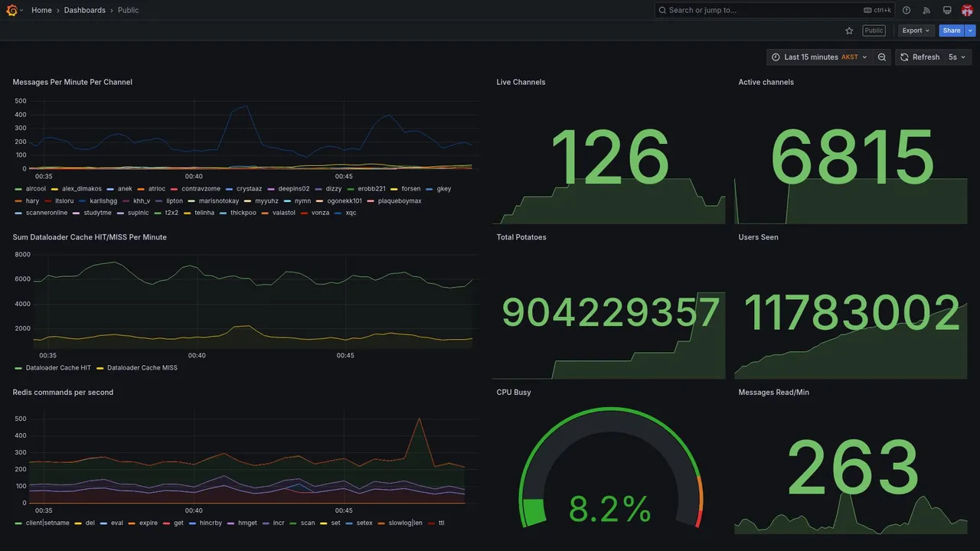Open the Grafana logo menu
This screenshot has width=980, height=551.
(x=11, y=10)
